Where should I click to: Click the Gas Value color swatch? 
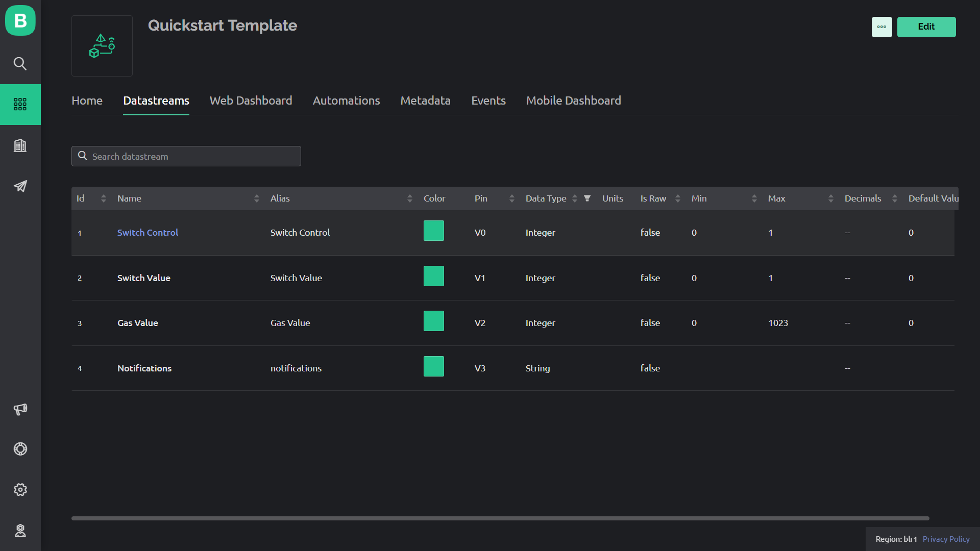[x=434, y=321]
